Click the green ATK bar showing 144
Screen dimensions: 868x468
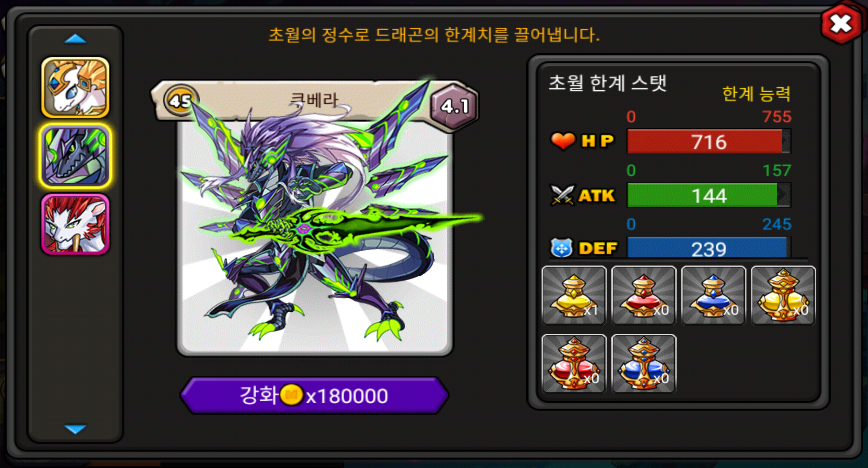[708, 195]
